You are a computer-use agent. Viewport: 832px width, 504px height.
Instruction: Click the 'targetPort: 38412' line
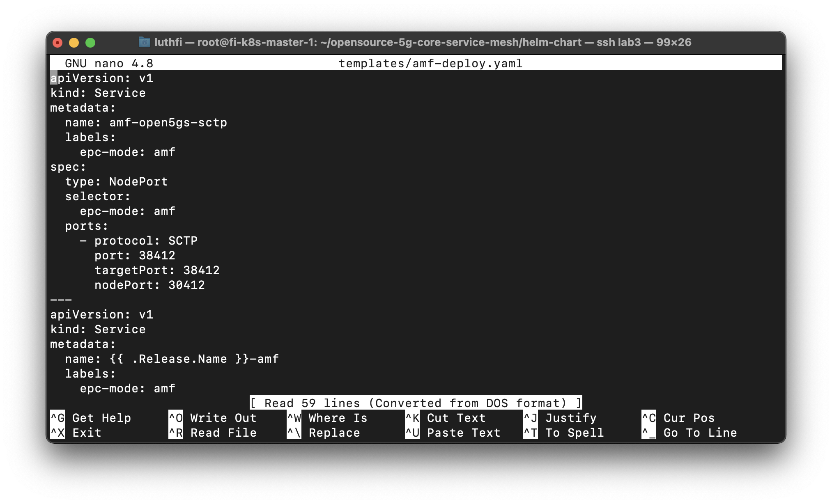(157, 270)
